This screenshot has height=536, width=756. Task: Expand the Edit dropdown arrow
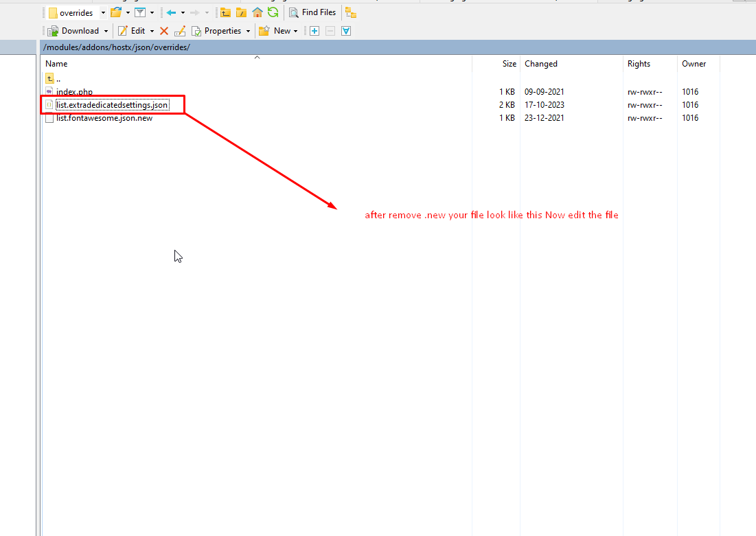pyautogui.click(x=152, y=31)
